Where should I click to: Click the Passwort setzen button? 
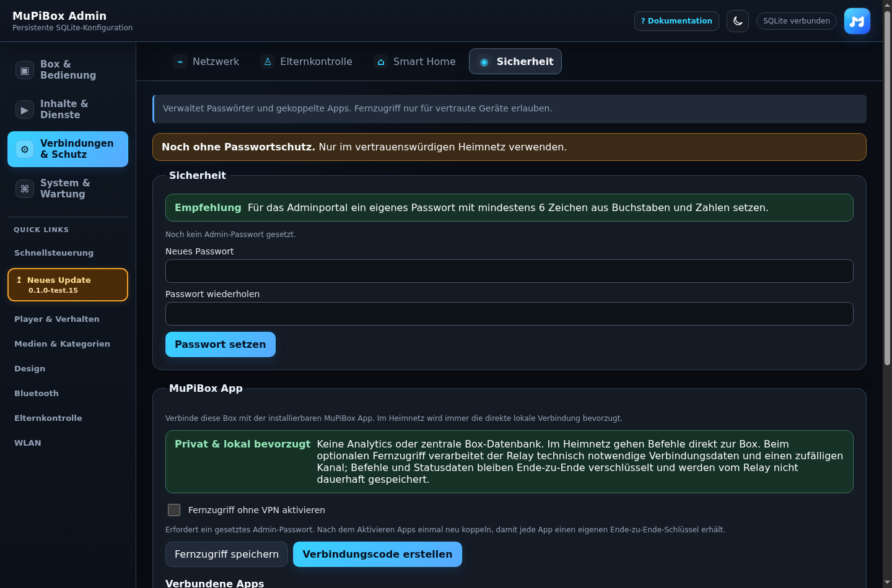[x=221, y=345]
